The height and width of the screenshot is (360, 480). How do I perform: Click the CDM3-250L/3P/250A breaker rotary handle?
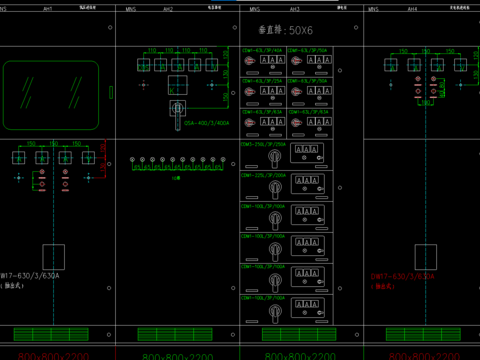[275, 158]
